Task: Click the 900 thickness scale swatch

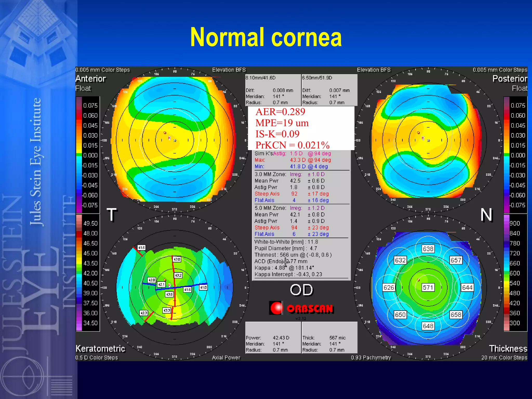Action: (x=507, y=223)
